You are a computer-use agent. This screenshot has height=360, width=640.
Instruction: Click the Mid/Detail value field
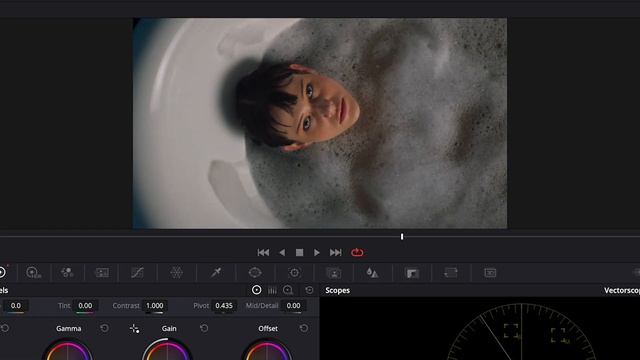coord(293,306)
